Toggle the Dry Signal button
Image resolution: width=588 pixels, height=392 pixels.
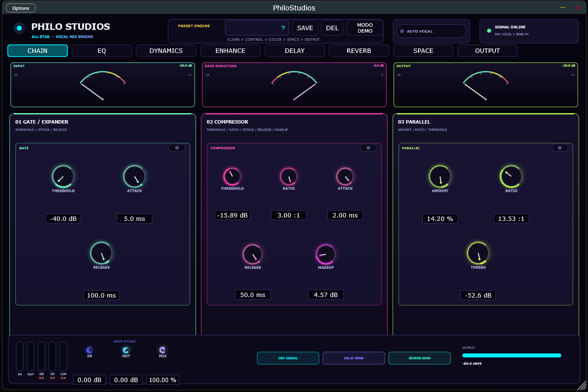pyautogui.click(x=288, y=358)
